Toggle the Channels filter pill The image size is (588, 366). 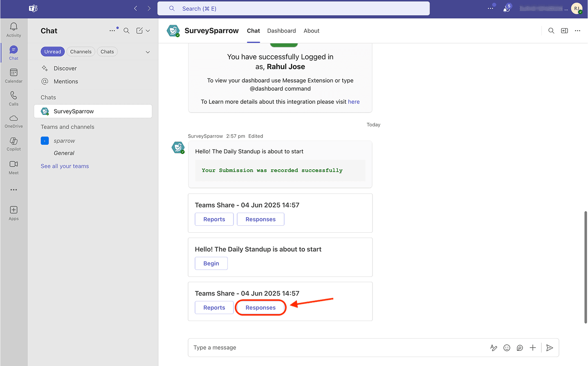(81, 52)
